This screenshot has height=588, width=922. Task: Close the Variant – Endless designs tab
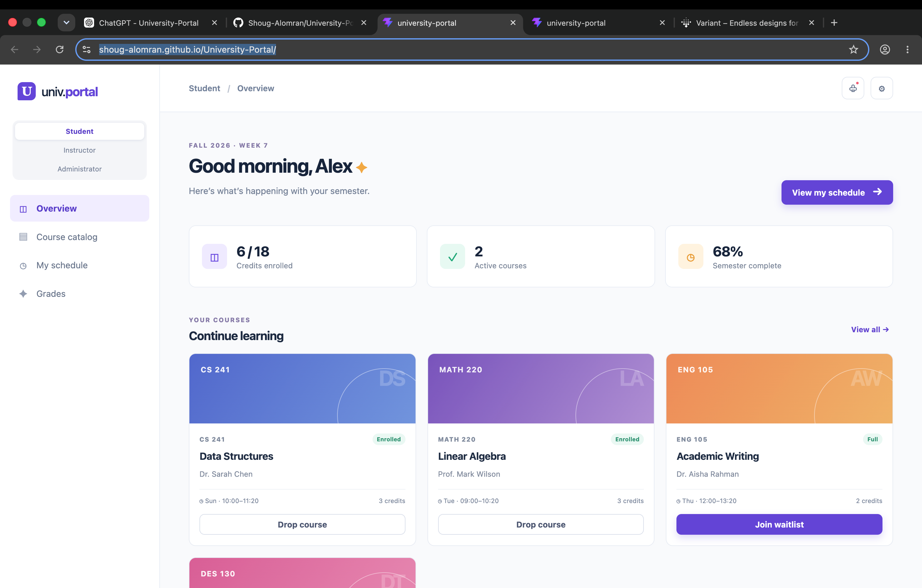click(x=811, y=23)
